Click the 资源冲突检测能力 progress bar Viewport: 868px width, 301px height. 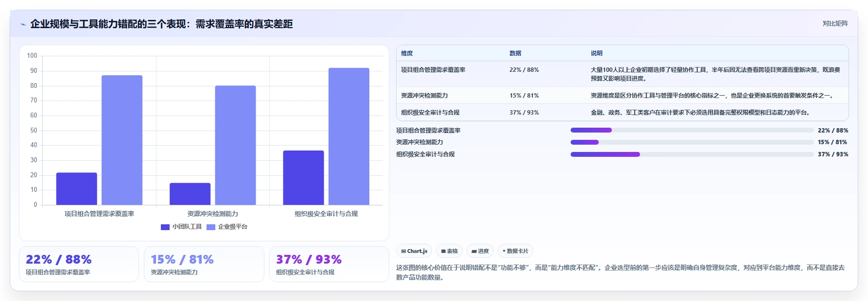692,142
